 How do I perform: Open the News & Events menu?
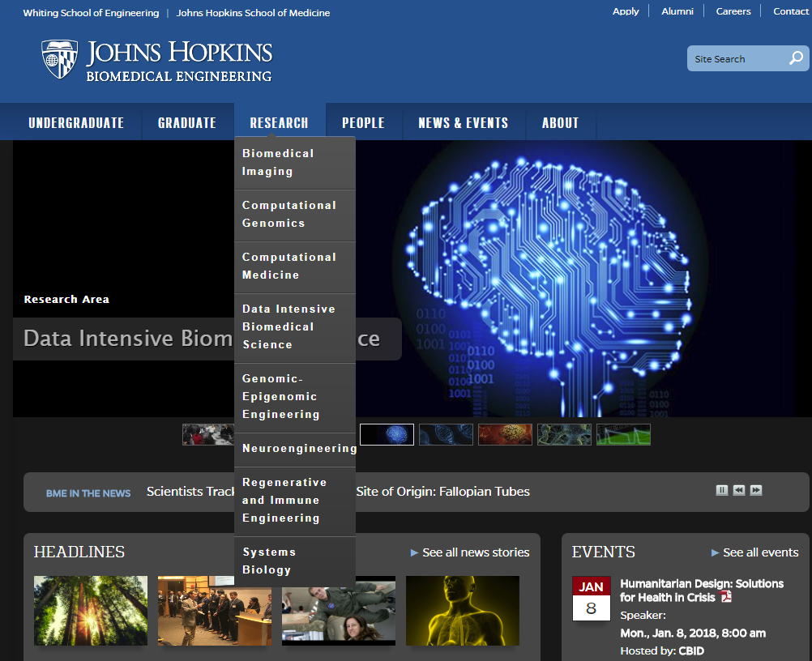pyautogui.click(x=464, y=122)
